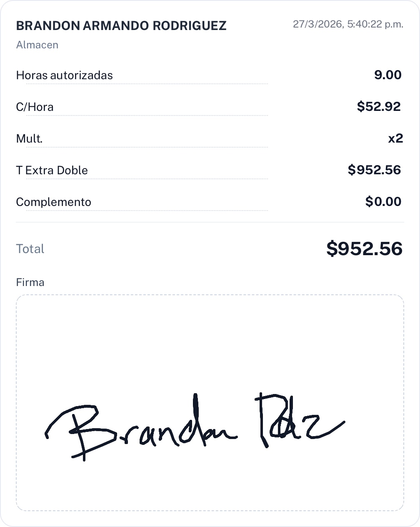
Task: Click the Almacen department label
Action: pyautogui.click(x=37, y=45)
